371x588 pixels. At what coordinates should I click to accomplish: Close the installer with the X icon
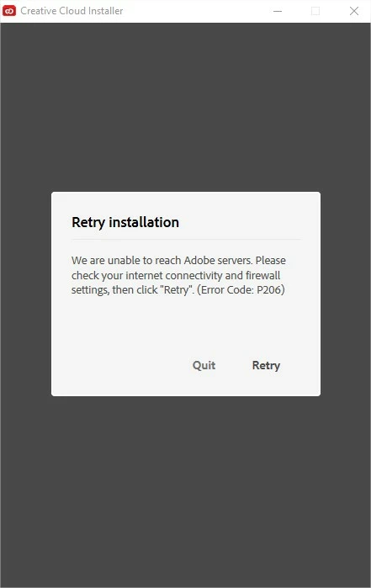353,11
